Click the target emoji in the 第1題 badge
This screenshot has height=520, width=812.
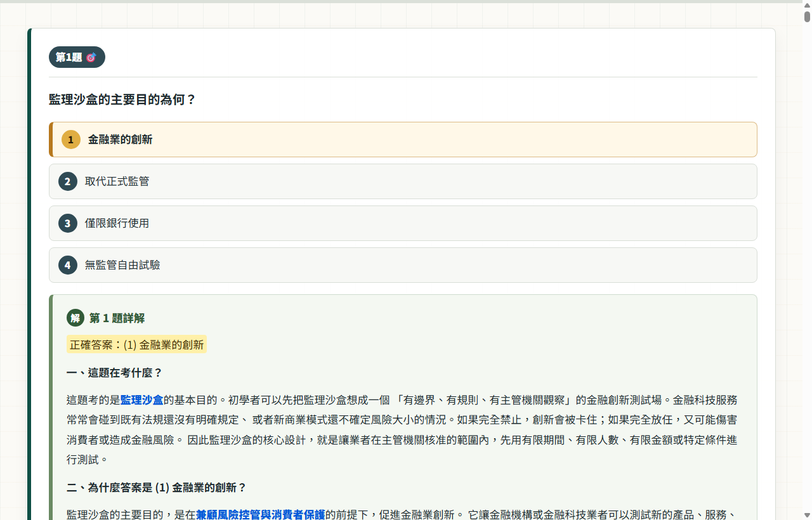(91, 58)
